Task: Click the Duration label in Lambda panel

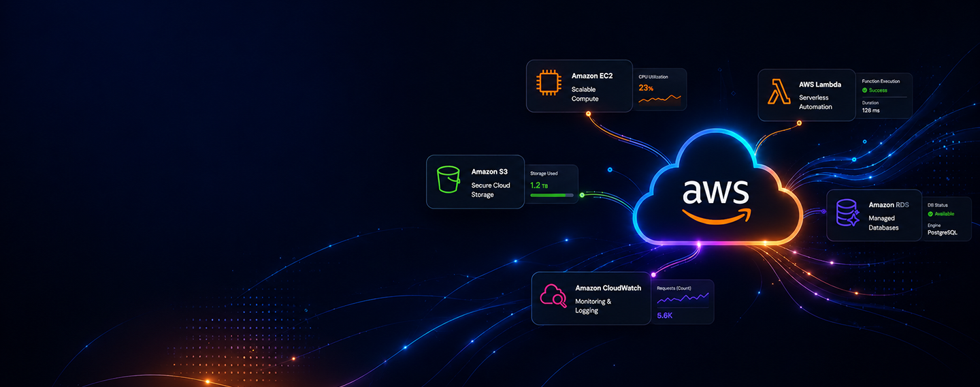Action: point(870,102)
